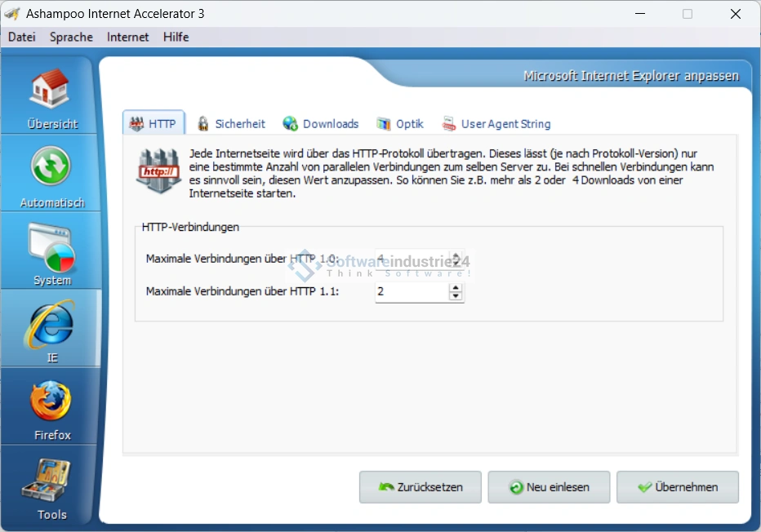The width and height of the screenshot is (761, 532).
Task: Open the Sprache menu
Action: (x=71, y=37)
